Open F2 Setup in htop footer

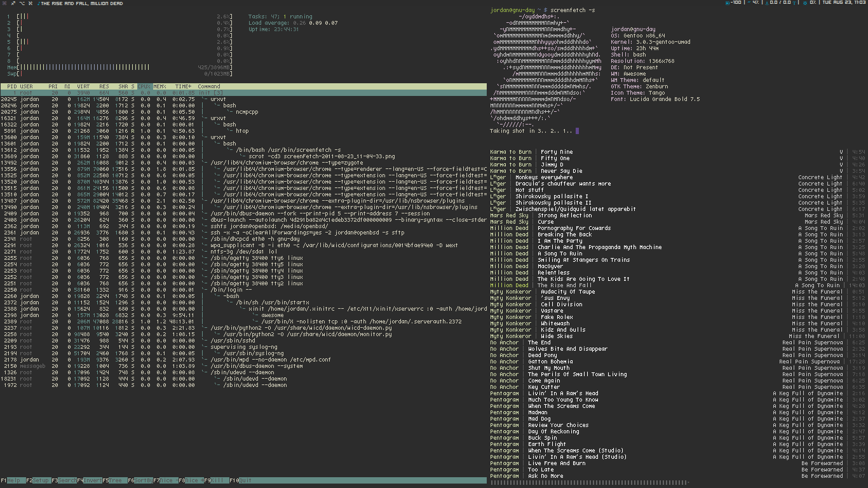[x=37, y=480]
